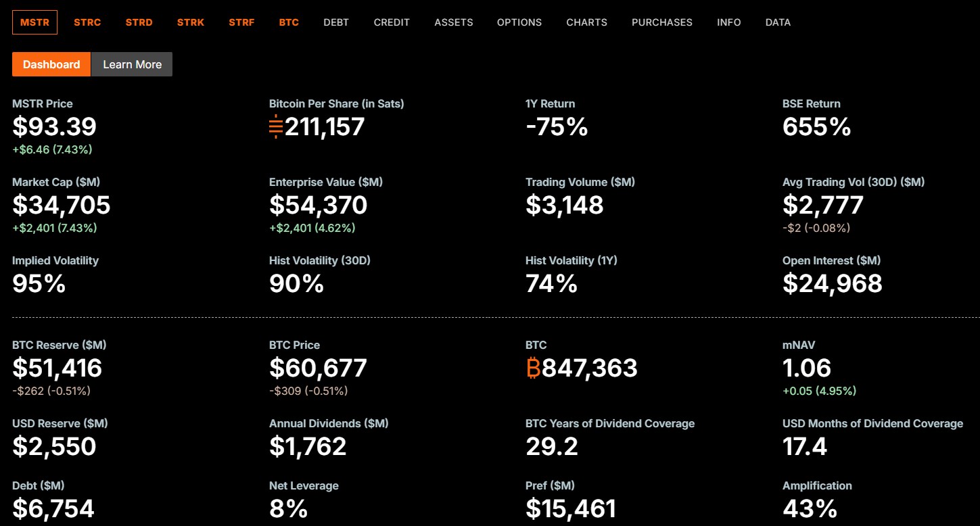Open the BTC navigation tab
Screen dimensions: 980x526
(289, 22)
